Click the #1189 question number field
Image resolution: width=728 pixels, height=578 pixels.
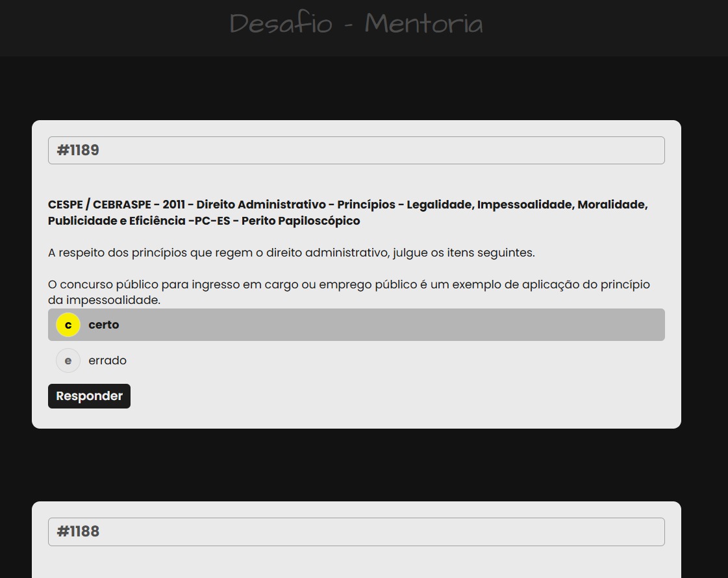[x=356, y=150]
